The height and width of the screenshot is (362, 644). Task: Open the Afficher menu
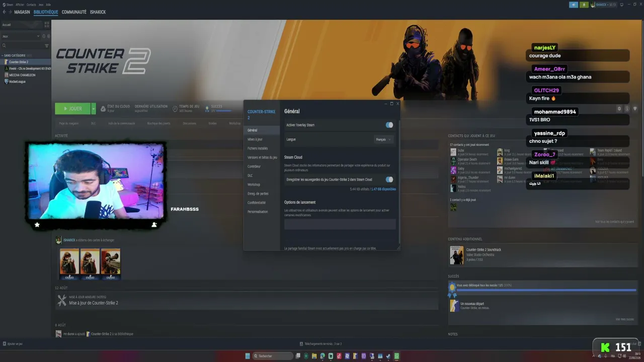(x=20, y=5)
